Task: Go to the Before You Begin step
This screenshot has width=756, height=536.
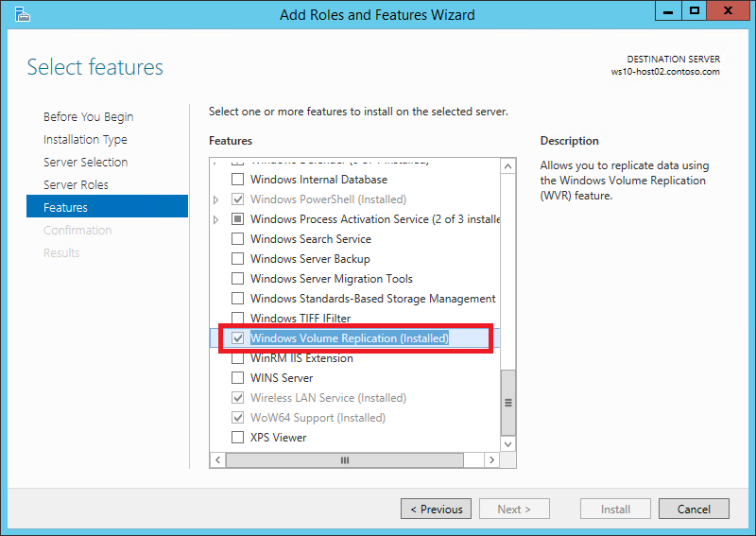Action: click(88, 117)
